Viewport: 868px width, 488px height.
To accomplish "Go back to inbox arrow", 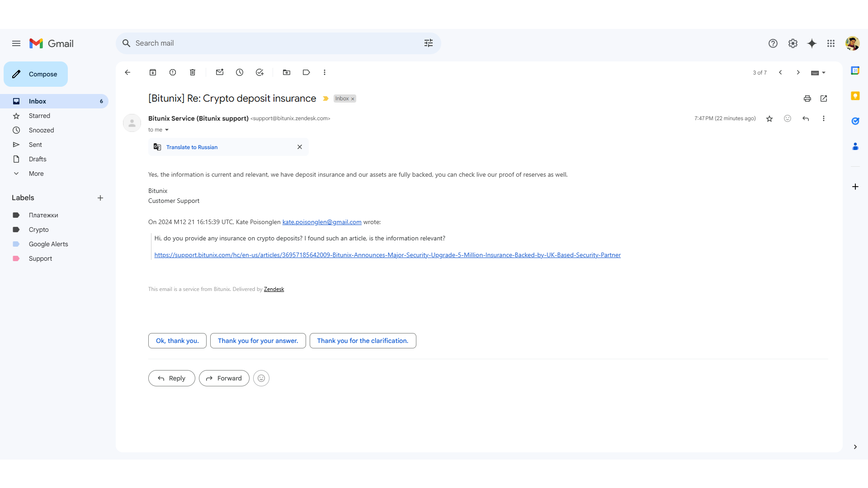I will coord(127,72).
